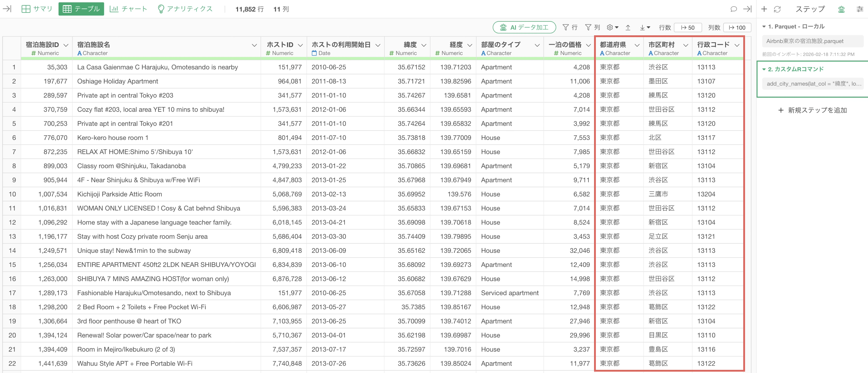Collapse the 2. カスタムRコマンド step
The image size is (868, 373).
[x=764, y=69]
